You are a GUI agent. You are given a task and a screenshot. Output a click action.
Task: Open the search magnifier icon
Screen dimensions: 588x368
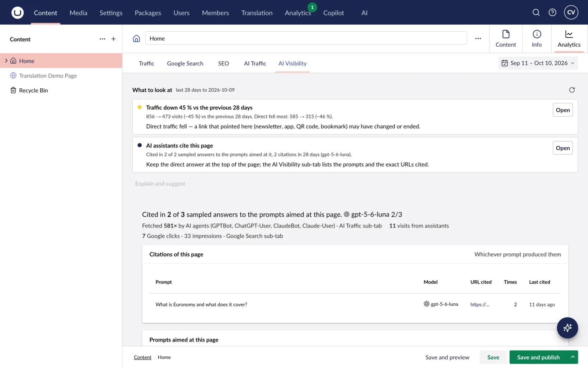click(536, 13)
